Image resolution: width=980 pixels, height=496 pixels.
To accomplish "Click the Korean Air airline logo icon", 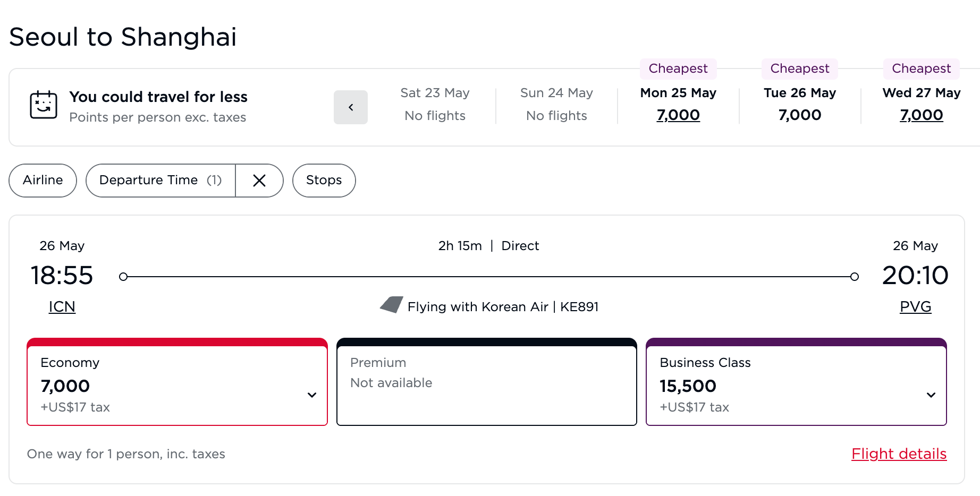I will click(x=392, y=305).
